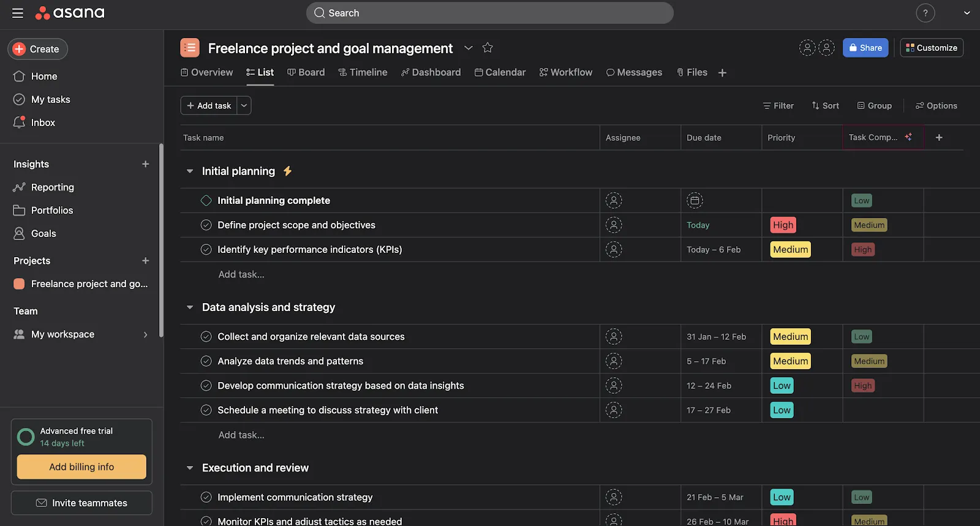Complete Identify key performance indicators task
Screen dimensions: 980x526
point(206,249)
